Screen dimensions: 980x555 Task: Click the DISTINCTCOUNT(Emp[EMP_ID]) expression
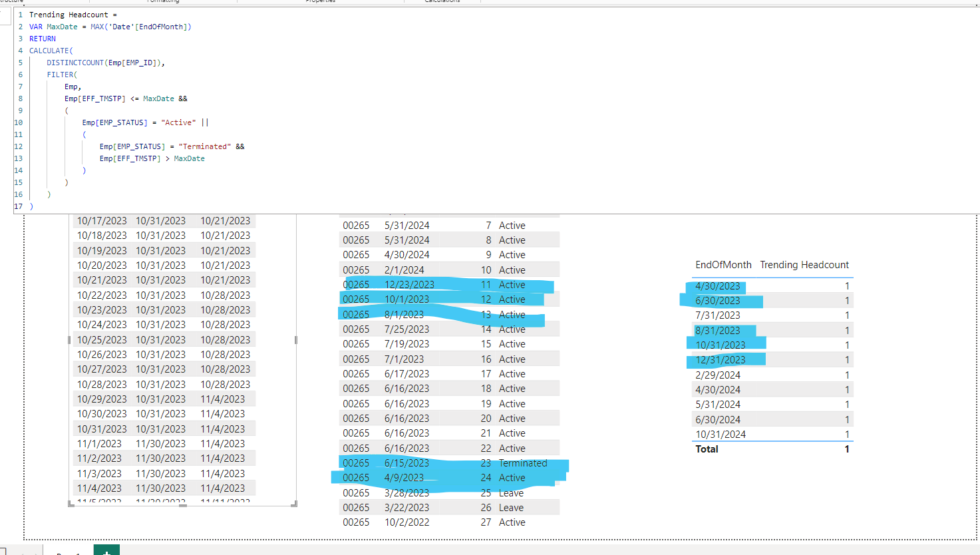click(x=106, y=63)
